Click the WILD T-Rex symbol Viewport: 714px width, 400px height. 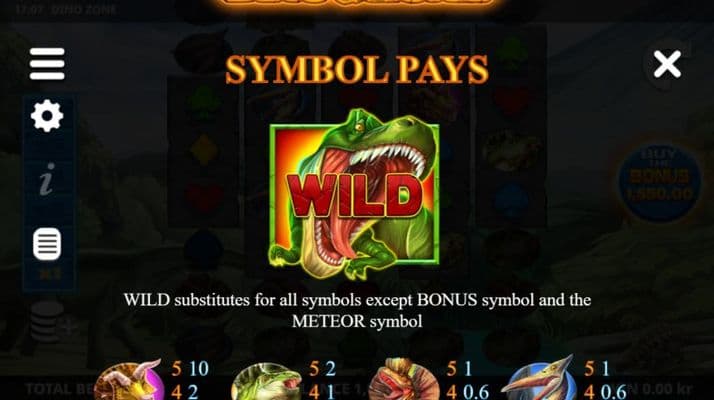pyautogui.click(x=355, y=194)
